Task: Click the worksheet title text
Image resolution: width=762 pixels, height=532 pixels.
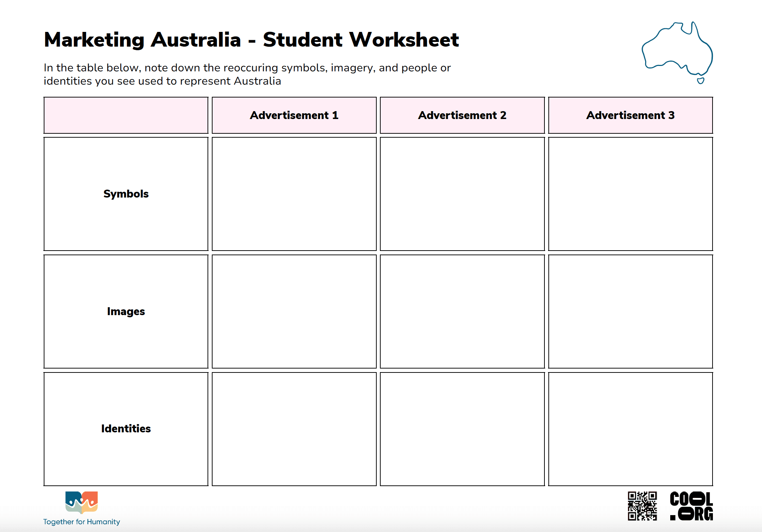Action: click(x=251, y=39)
